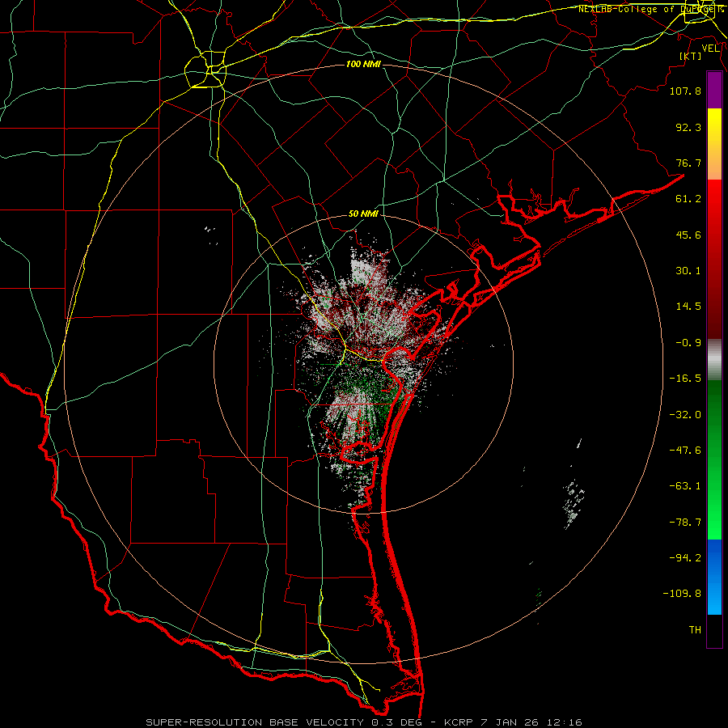
Task: Click the NEXLAB-College of DuPage credit text
Action: [x=650, y=9]
